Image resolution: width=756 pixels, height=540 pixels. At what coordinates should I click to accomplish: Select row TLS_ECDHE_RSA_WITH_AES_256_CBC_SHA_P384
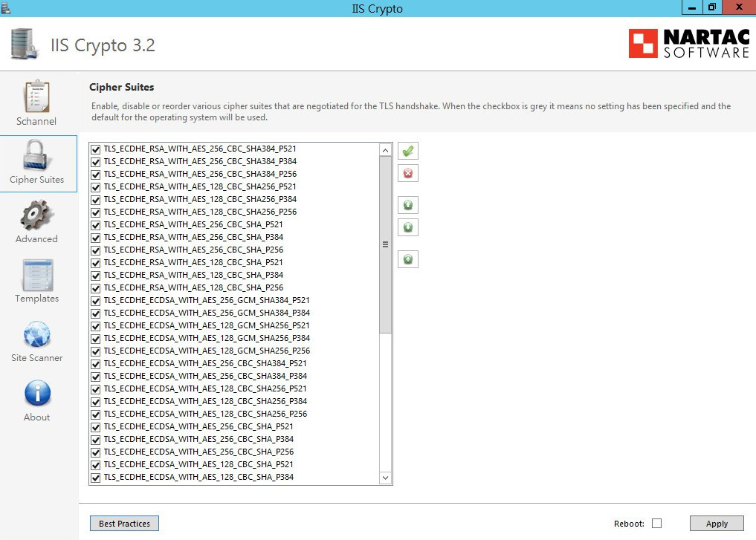point(234,237)
